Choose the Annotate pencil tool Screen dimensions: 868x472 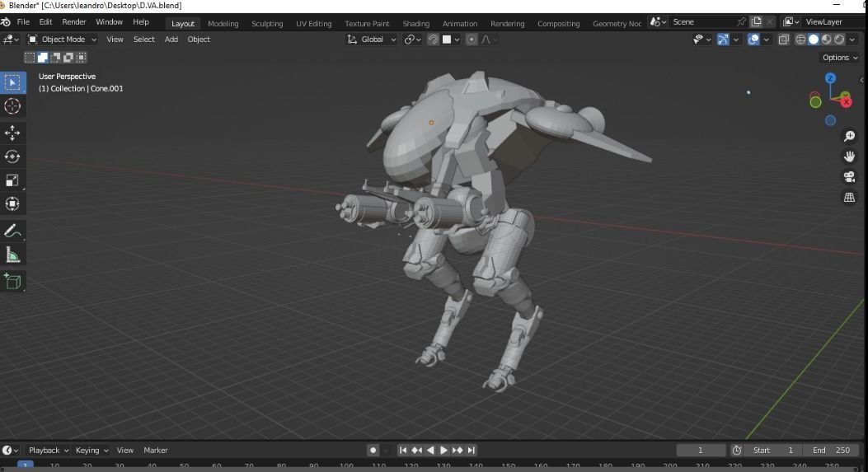point(12,231)
